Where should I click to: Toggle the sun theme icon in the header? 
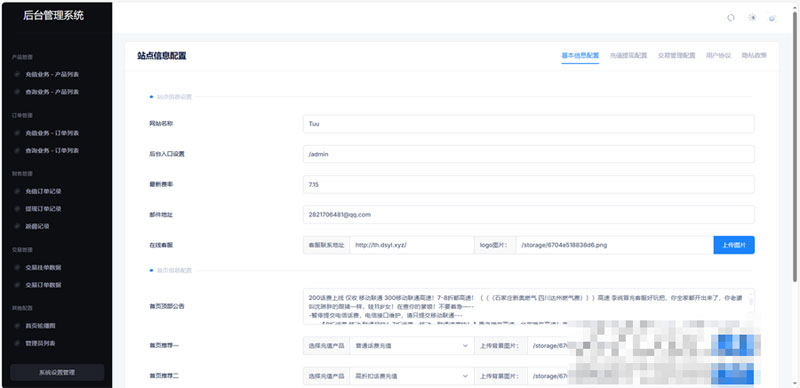(x=752, y=17)
